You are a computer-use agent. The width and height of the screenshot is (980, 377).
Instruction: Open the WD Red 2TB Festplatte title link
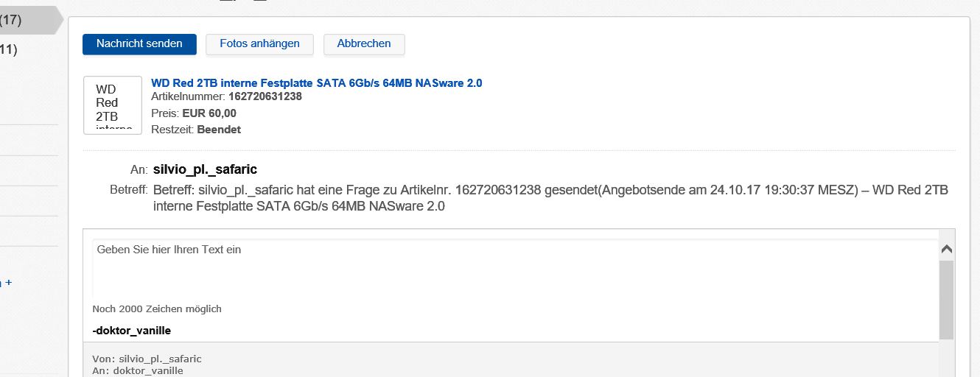point(317,83)
